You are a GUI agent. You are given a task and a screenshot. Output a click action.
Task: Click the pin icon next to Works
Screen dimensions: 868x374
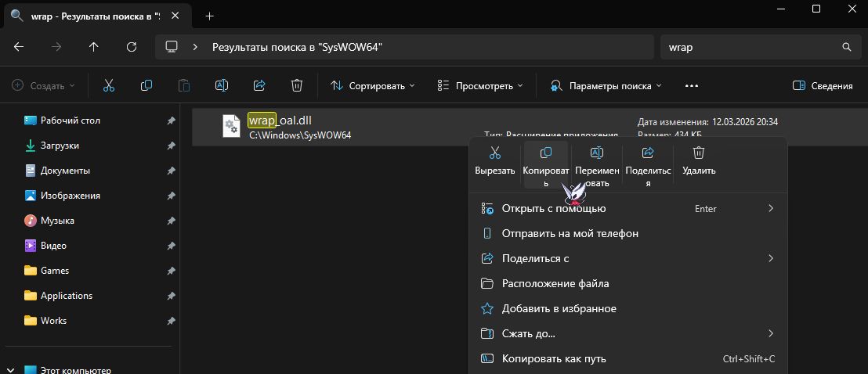[171, 321]
